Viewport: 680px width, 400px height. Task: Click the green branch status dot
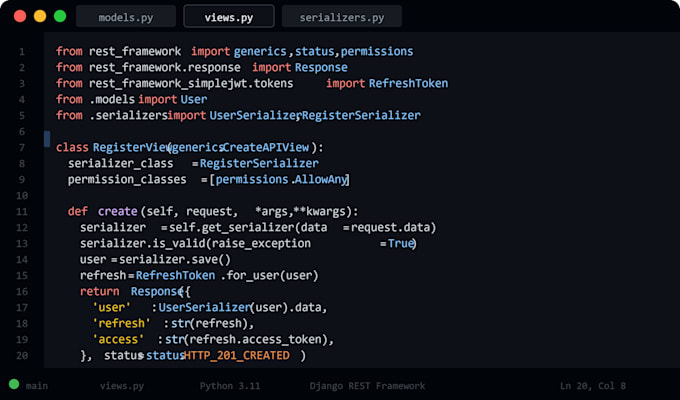point(14,384)
